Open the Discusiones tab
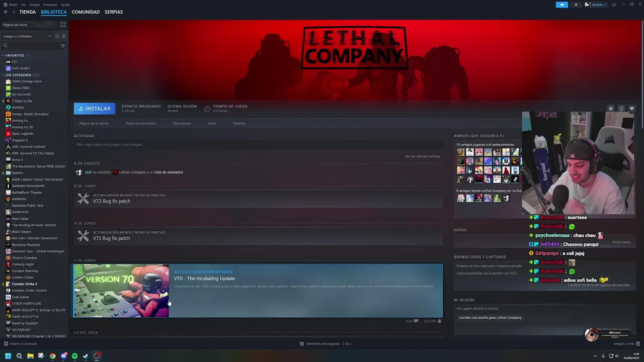 click(182, 123)
